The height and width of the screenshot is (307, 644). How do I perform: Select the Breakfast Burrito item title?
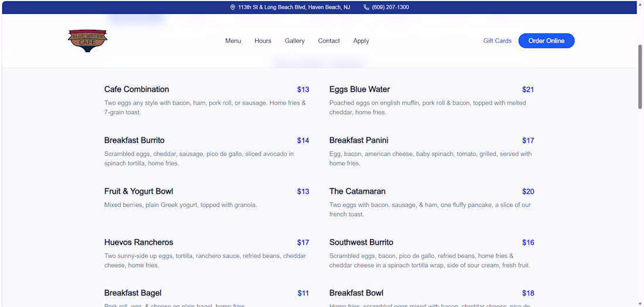[x=134, y=140]
